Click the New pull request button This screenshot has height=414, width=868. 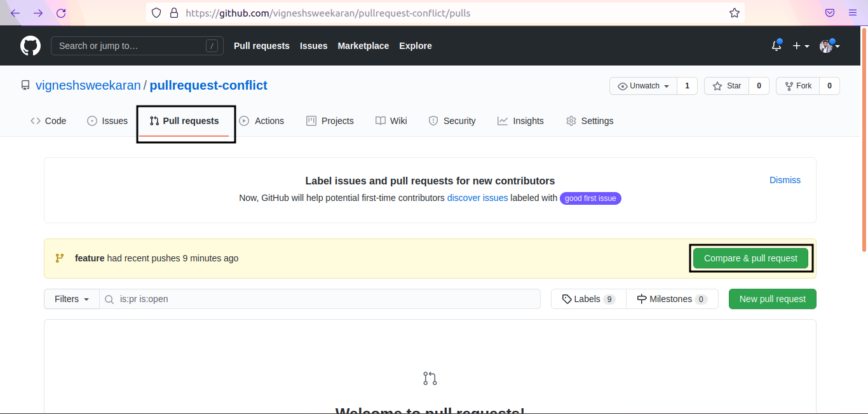coord(772,299)
